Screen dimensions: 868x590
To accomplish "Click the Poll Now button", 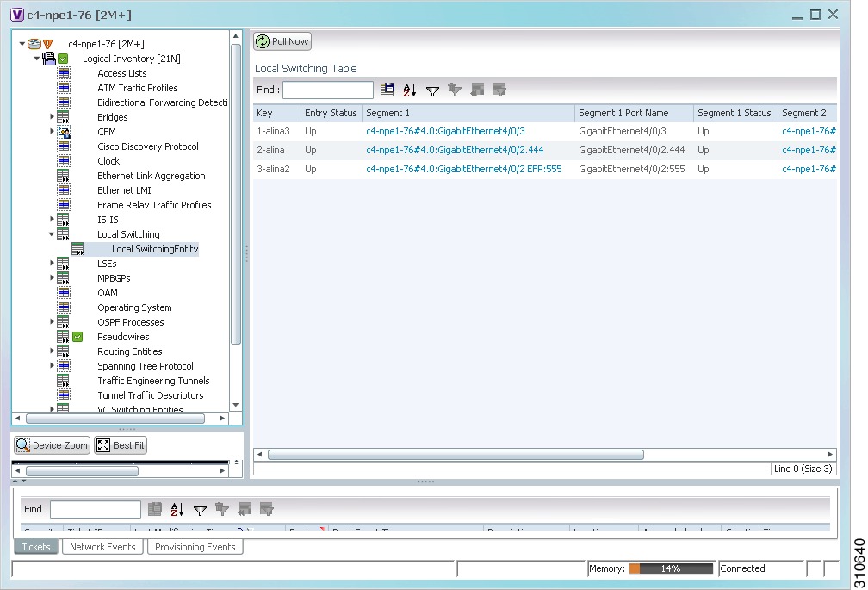I will (282, 41).
